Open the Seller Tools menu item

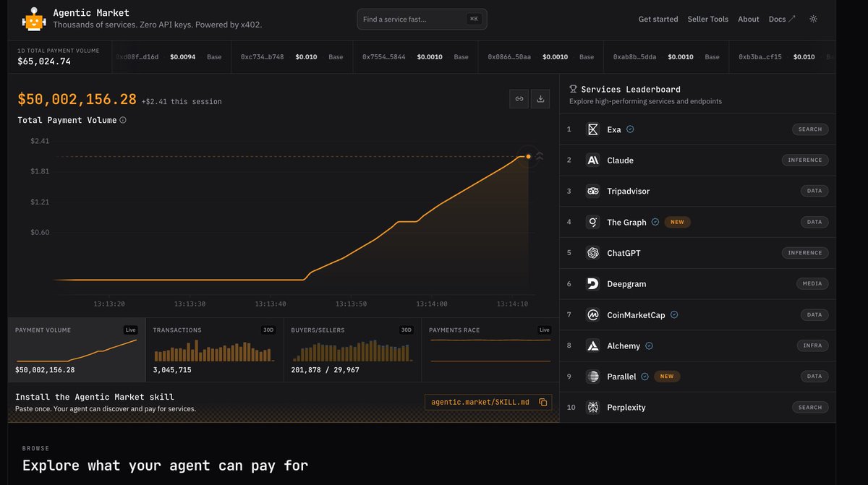708,19
